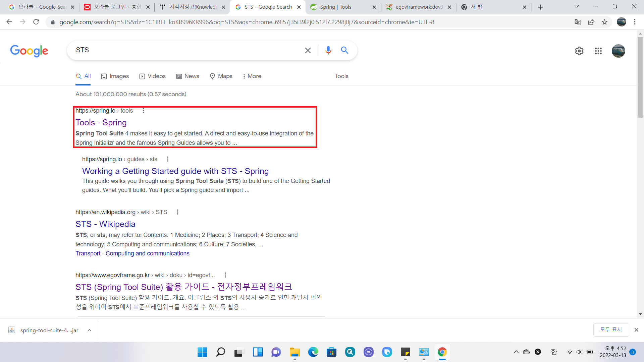Viewport: 644px width, 362px height.
Task: Click the translate page icon in the address bar
Action: (x=578, y=22)
